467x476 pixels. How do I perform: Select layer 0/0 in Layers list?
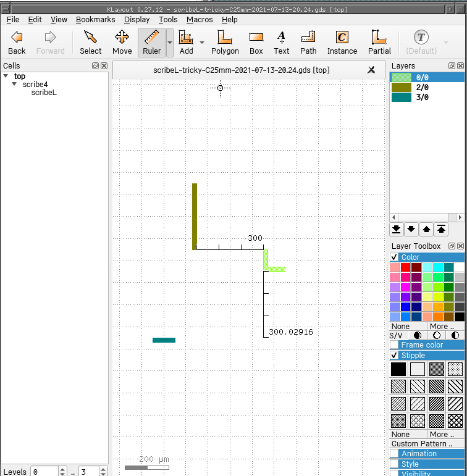tap(427, 77)
